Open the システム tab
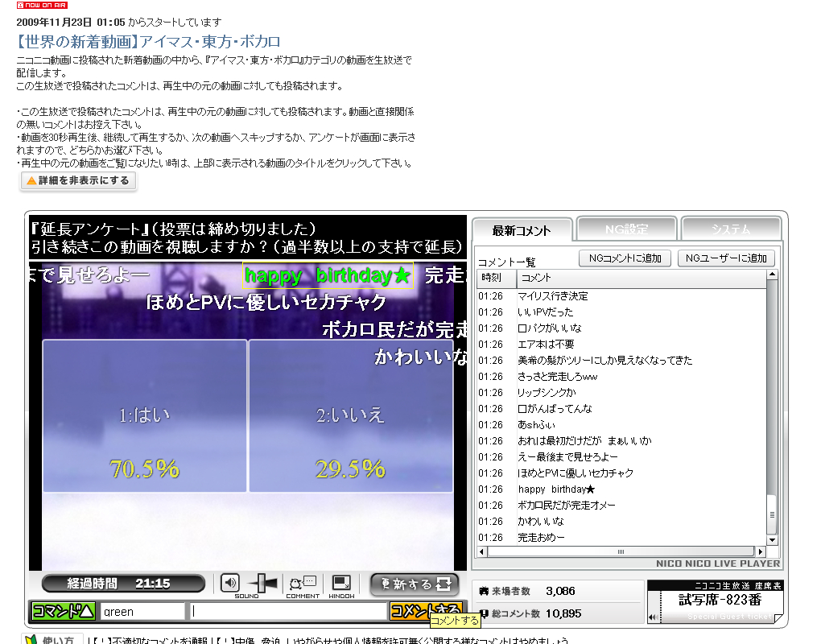Image resolution: width=821 pixels, height=644 pixels. [x=730, y=229]
